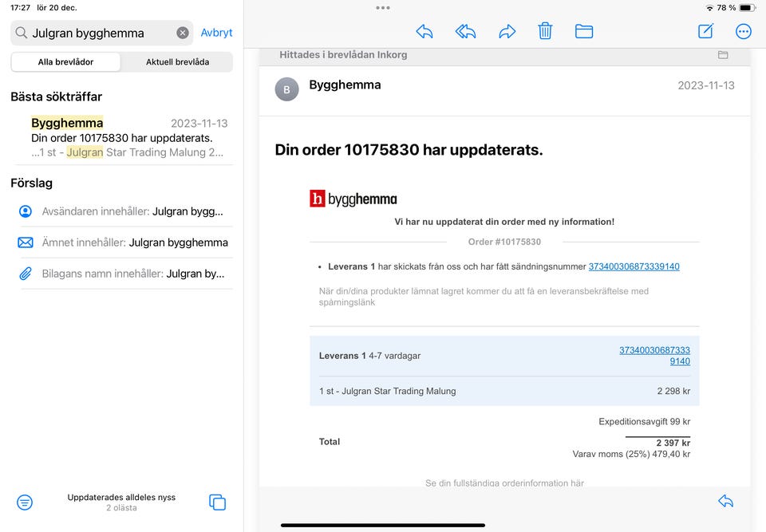Select suggestion Avsändaren innehåller Julgran bygg
This screenshot has height=532, width=766.
[x=126, y=211]
